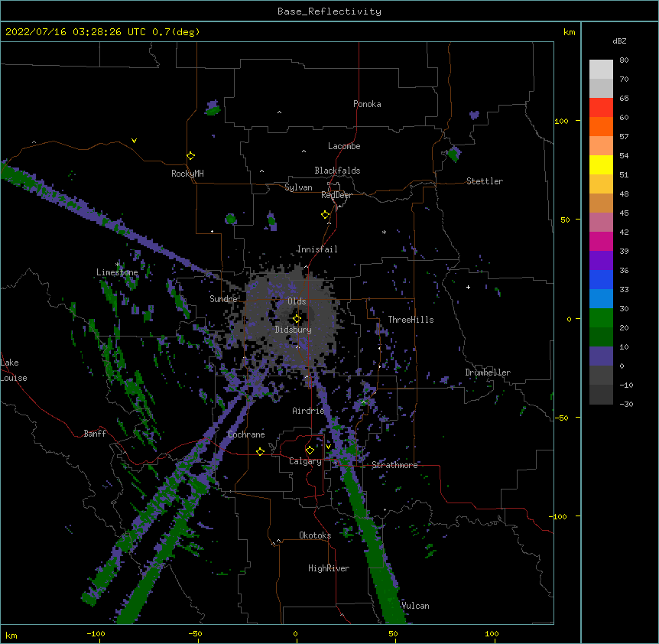
Task: Select the Sylvan label on the map
Action: pos(298,187)
